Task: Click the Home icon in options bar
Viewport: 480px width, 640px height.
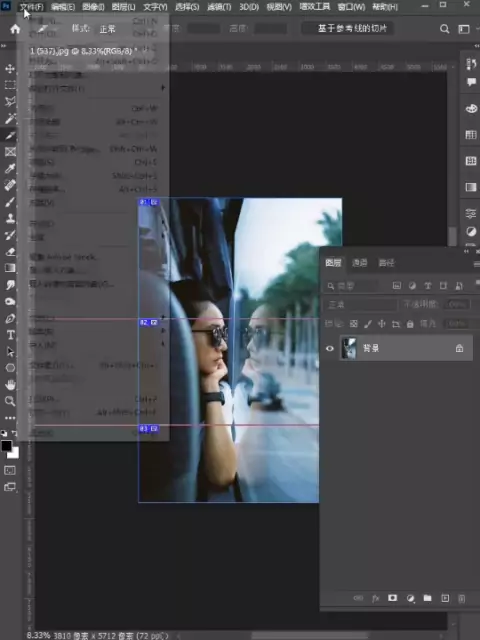Action: [15, 29]
